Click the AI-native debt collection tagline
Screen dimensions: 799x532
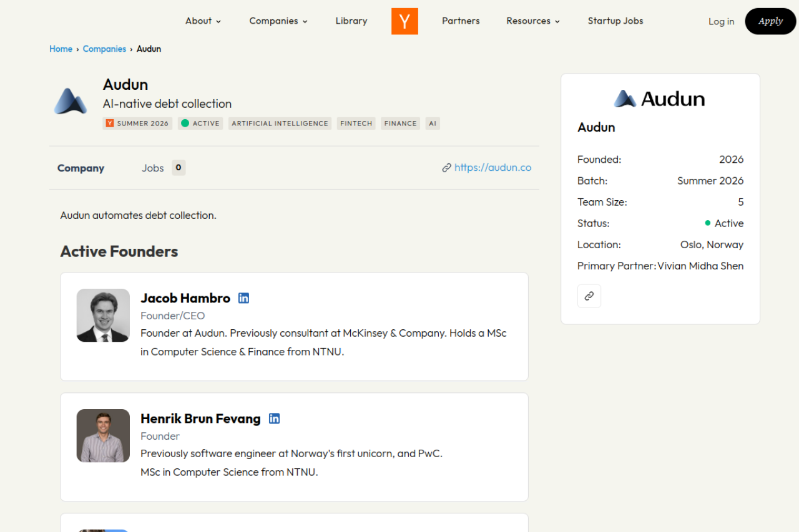pyautogui.click(x=167, y=104)
